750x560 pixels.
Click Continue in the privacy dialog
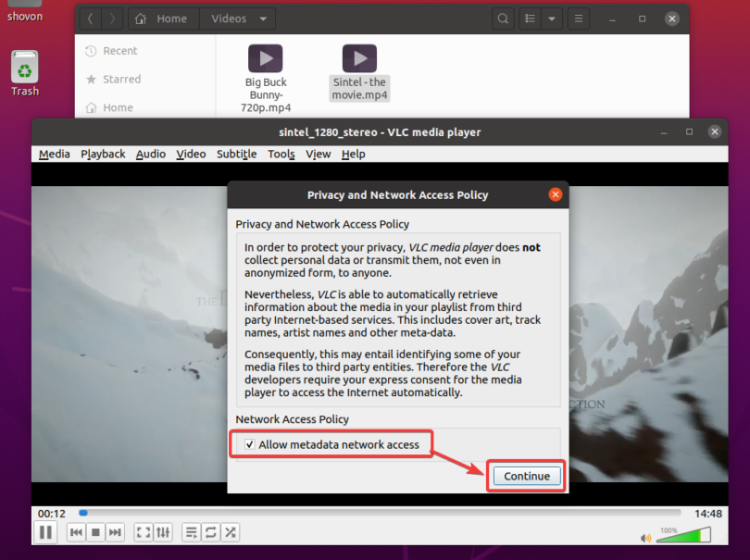click(525, 476)
